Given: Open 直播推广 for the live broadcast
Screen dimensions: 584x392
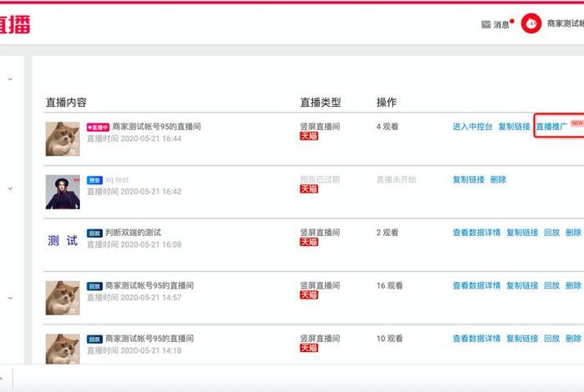Looking at the screenshot, I should point(552,127).
